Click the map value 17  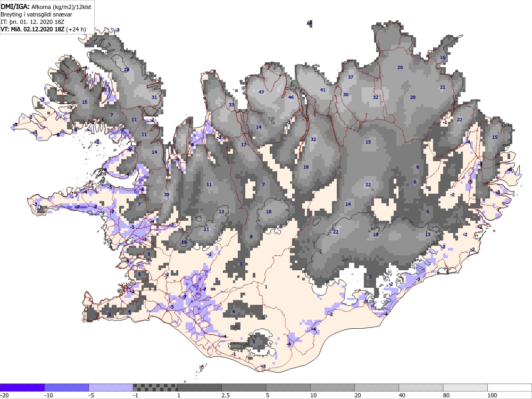click(244, 145)
